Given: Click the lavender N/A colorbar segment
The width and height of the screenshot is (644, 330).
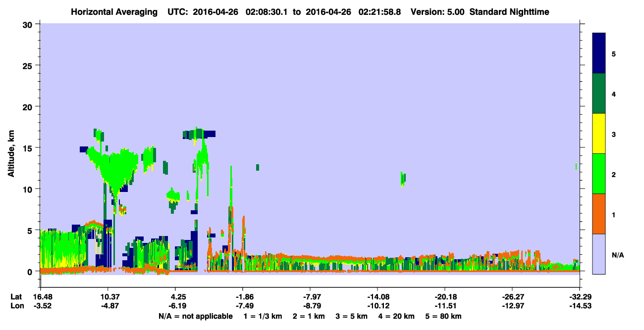Looking at the screenshot, I should [599, 254].
